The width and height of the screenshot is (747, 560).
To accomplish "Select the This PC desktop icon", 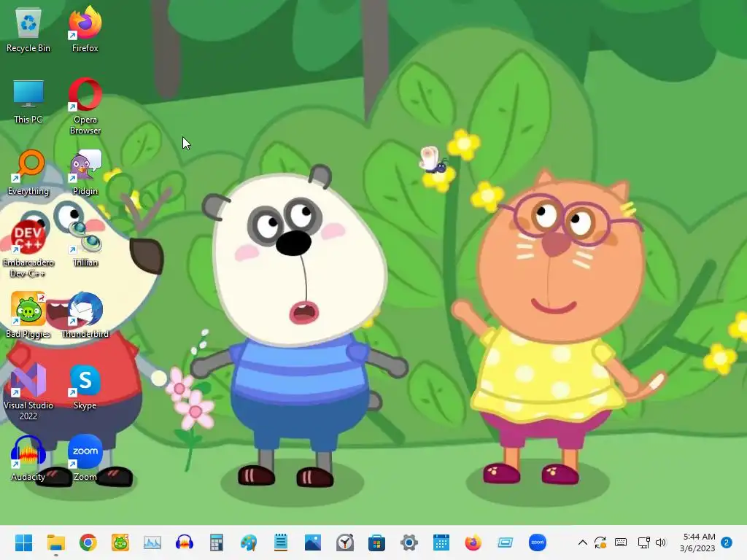I will click(28, 102).
